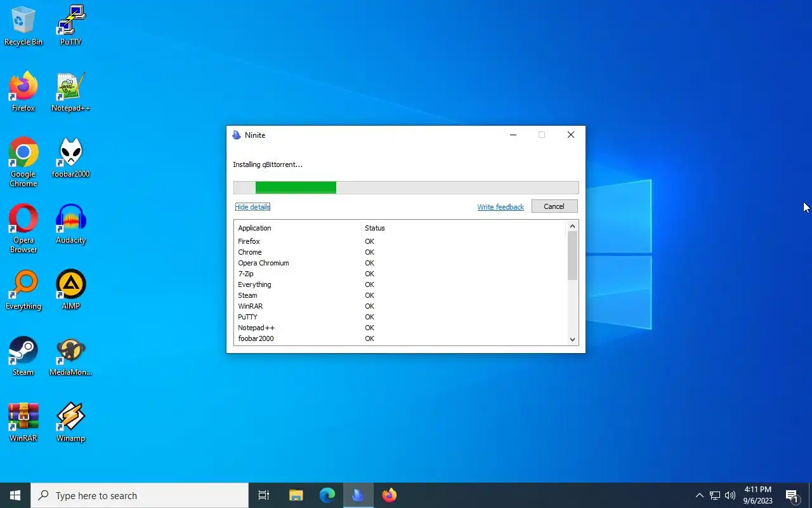Select the PuTTY row in Ninite list
The height and width of the screenshot is (508, 812).
(x=400, y=317)
